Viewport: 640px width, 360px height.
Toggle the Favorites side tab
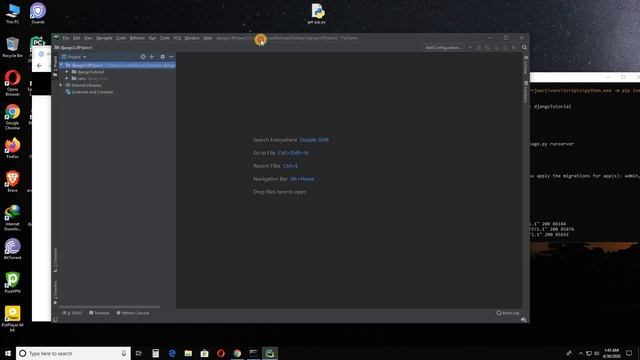click(x=56, y=293)
